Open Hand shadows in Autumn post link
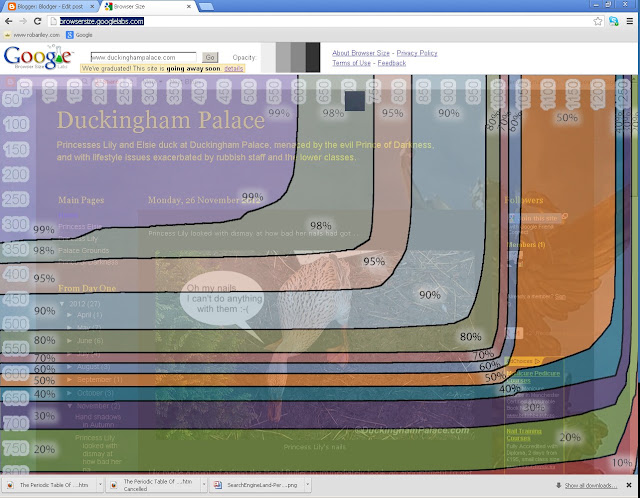640x498 pixels. point(98,421)
